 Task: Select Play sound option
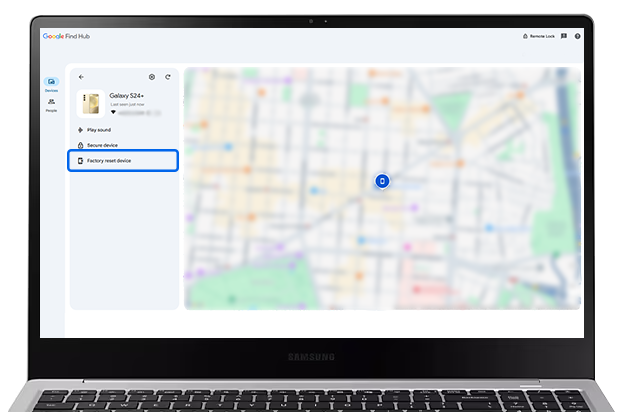[x=99, y=130]
